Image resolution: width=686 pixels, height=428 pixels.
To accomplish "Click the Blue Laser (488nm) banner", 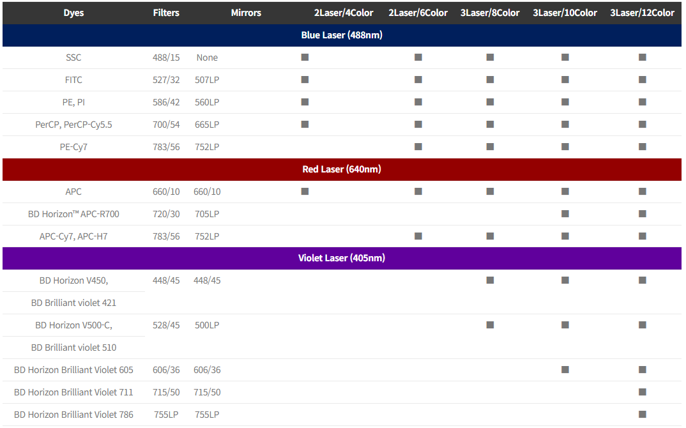I will pos(342,36).
